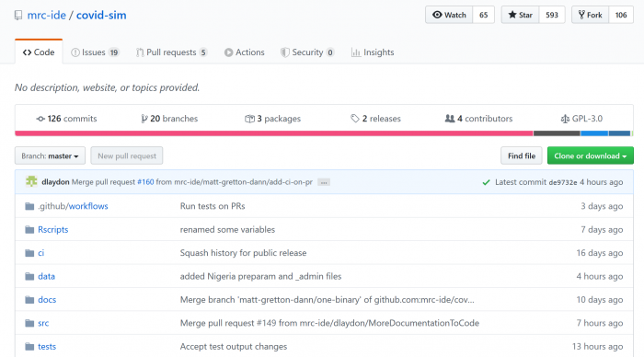Open the Branch: master dropdown

click(50, 155)
